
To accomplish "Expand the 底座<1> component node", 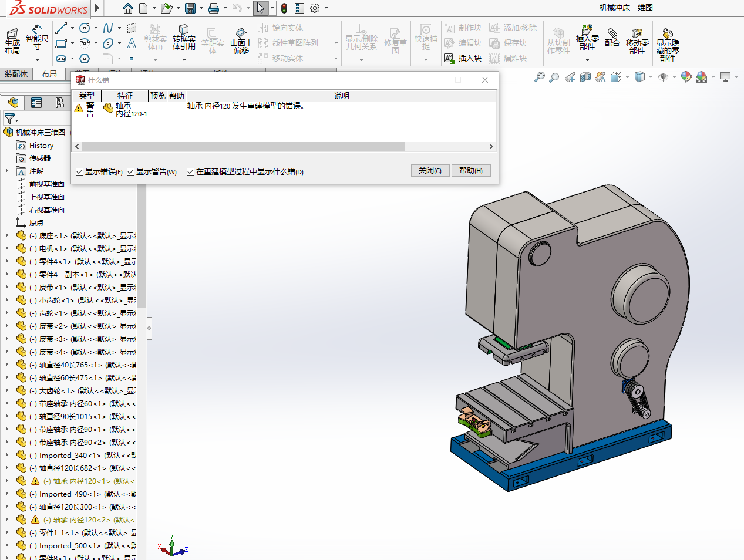I will pos(7,235).
